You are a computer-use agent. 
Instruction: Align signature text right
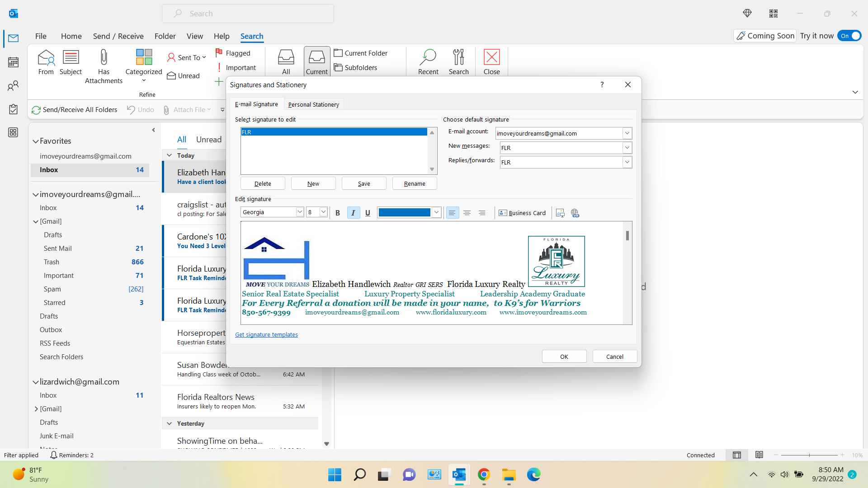[482, 213]
